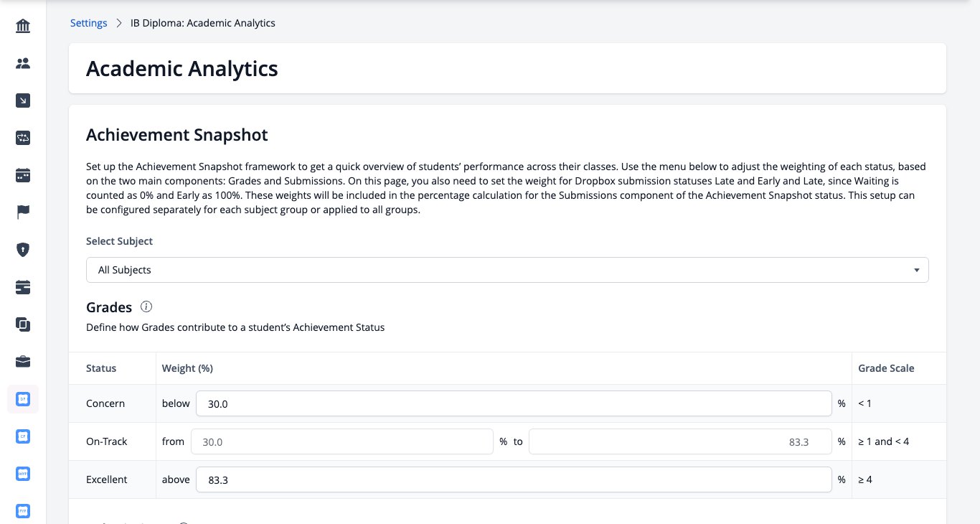This screenshot has width=980, height=524.
Task: Click the briefcase icon in the sidebar
Action: click(x=23, y=362)
